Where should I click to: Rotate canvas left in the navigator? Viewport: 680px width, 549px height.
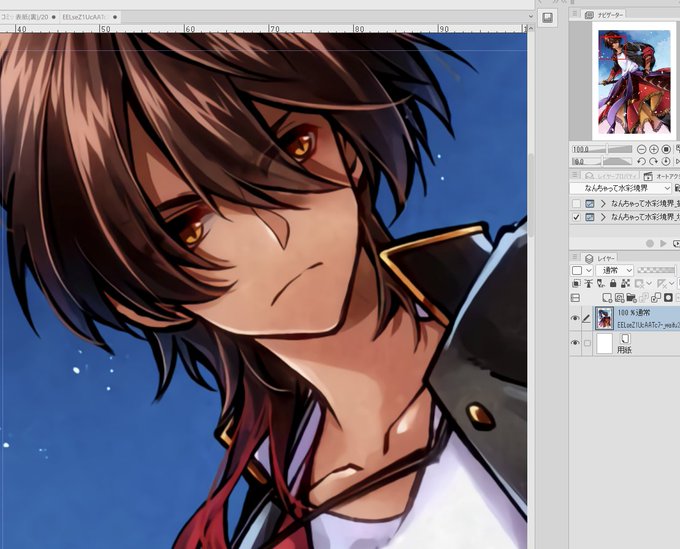(641, 161)
